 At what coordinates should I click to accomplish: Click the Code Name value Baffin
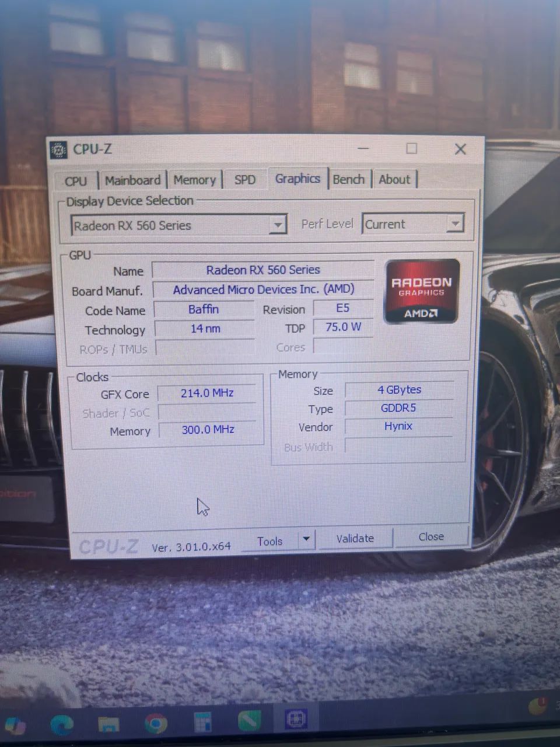(204, 309)
